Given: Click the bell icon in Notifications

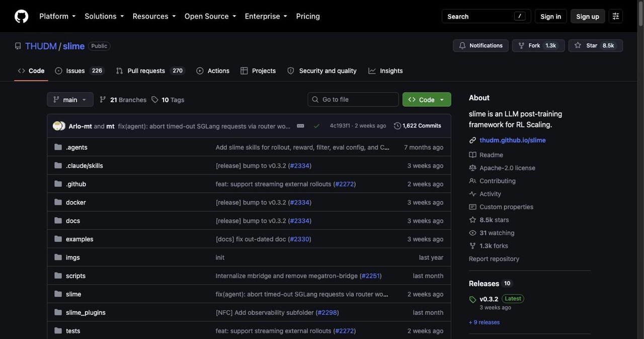Looking at the screenshot, I should click(x=462, y=45).
